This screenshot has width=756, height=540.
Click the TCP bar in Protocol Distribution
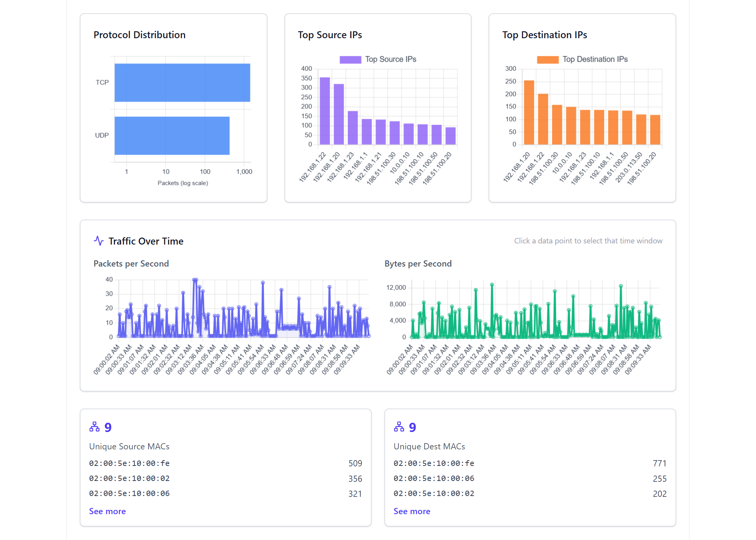pos(182,83)
